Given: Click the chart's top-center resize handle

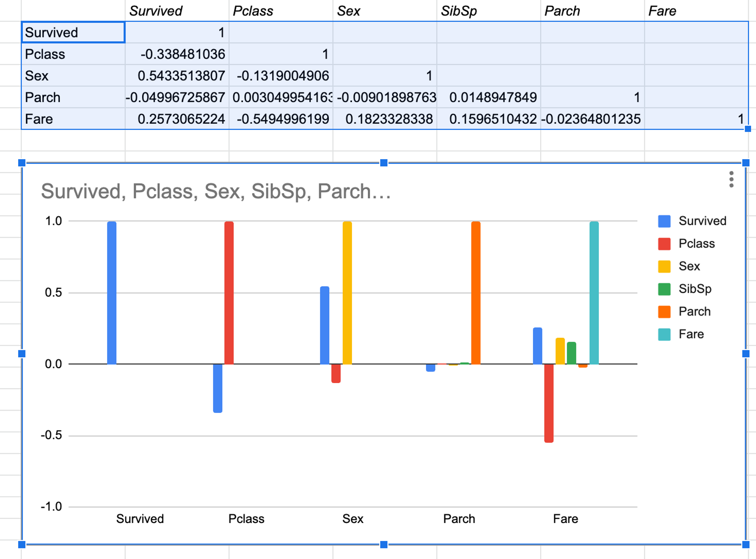Looking at the screenshot, I should pos(384,163).
